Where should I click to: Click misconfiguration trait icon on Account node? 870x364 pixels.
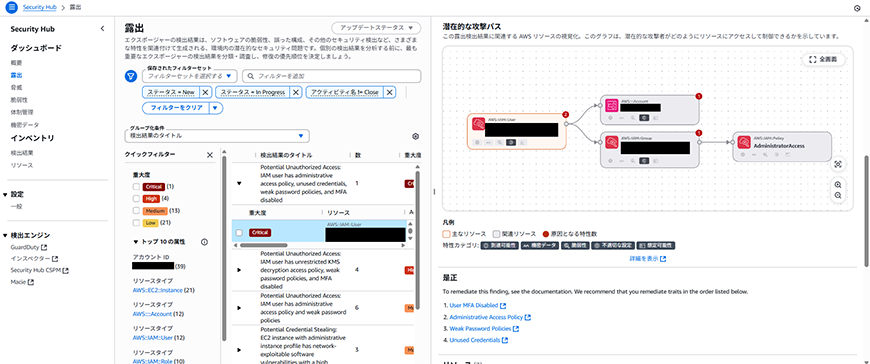[x=644, y=118]
